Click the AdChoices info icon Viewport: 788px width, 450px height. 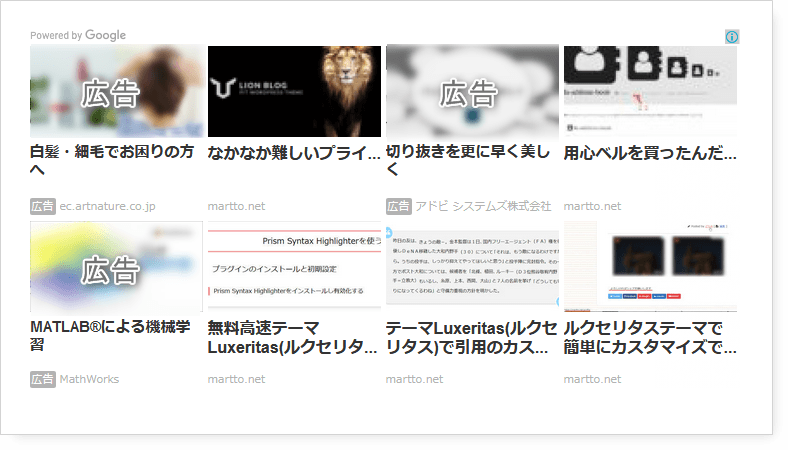point(731,37)
